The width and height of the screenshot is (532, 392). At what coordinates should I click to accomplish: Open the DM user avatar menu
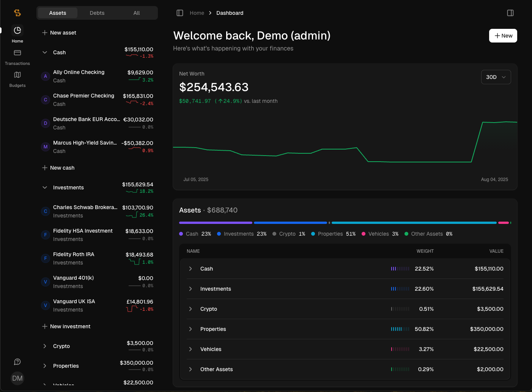point(17,378)
